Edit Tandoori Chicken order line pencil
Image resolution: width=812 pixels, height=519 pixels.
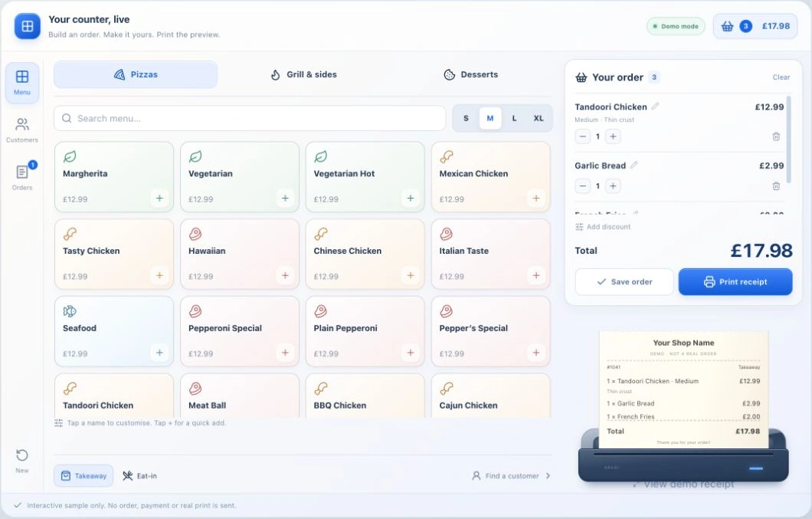tap(655, 107)
